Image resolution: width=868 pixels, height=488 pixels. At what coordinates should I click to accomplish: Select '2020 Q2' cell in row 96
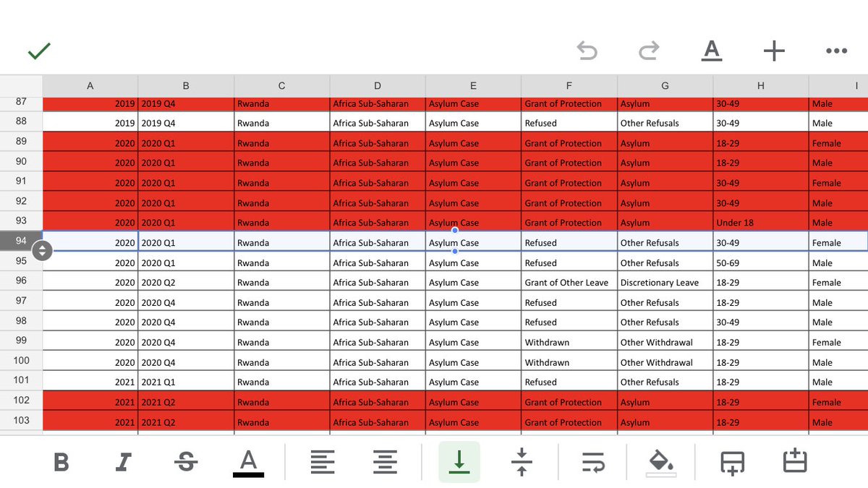186,282
